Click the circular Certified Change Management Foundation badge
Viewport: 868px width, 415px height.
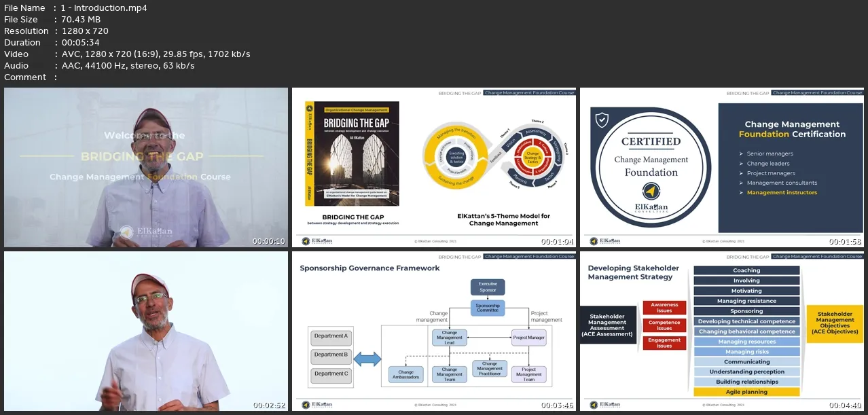(x=651, y=166)
